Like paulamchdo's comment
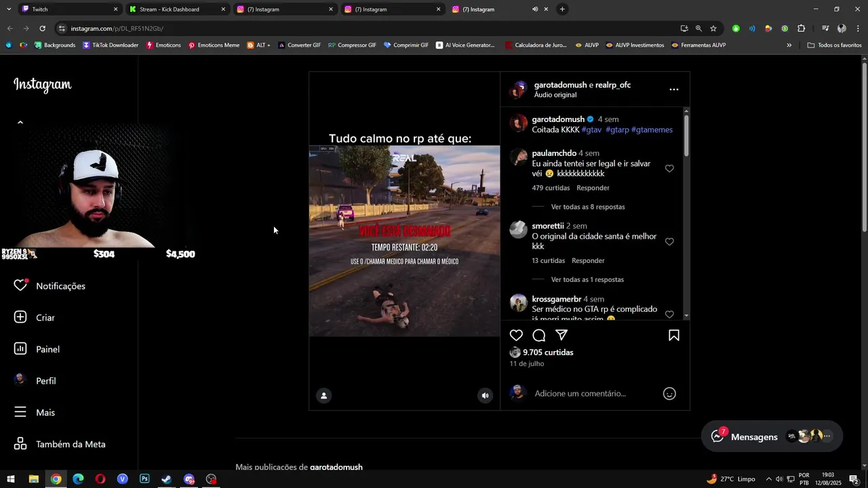 (x=669, y=169)
